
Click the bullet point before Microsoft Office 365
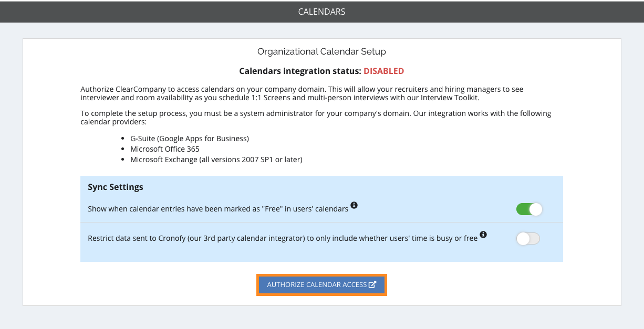(123, 149)
